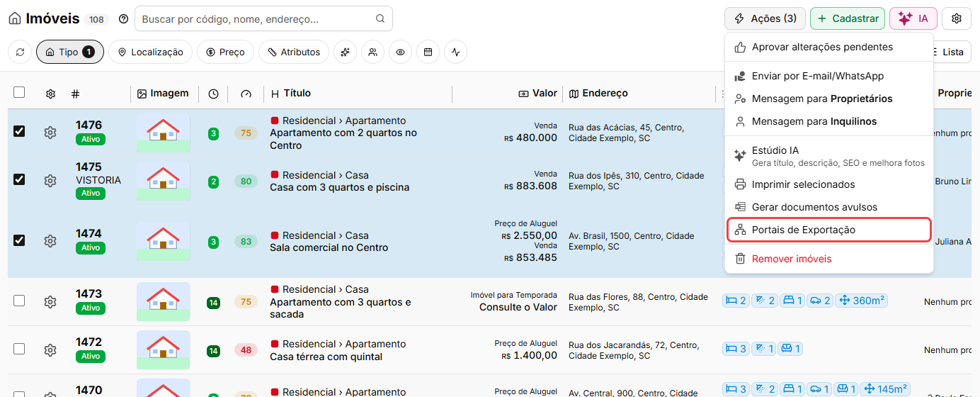The height and width of the screenshot is (397, 980).
Task: Click the Imóveis home icon
Action: point(14,18)
